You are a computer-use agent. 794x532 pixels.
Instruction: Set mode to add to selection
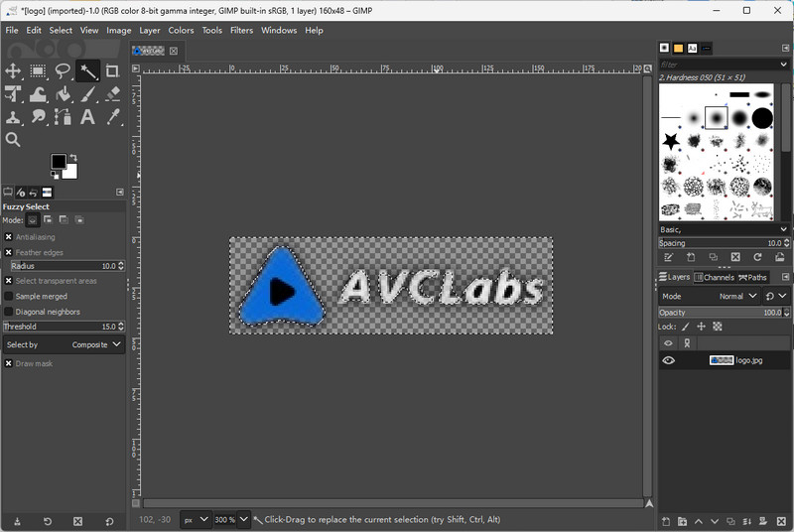tap(48, 219)
